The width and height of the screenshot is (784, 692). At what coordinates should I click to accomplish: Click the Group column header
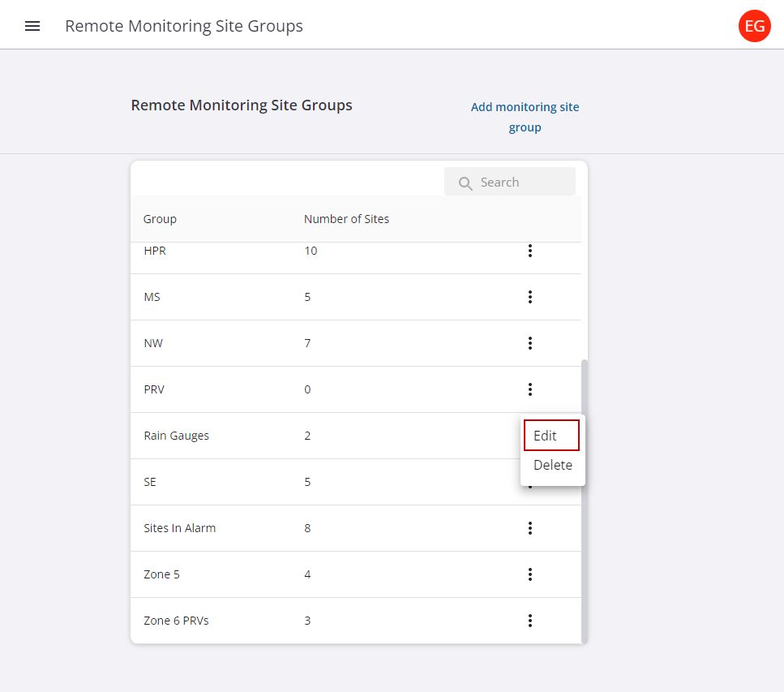160,219
